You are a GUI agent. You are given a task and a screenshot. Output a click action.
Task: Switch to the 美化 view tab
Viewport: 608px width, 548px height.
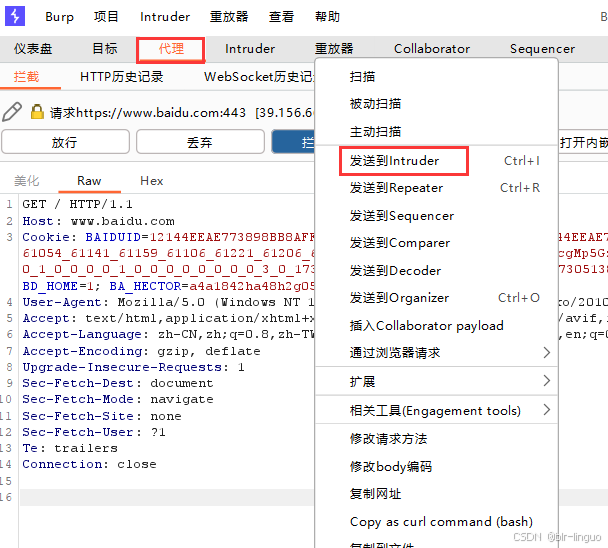point(26,181)
